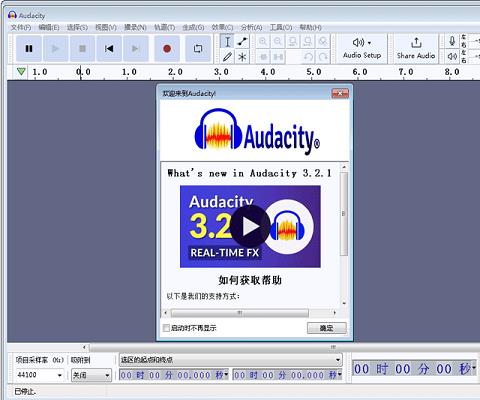
Task: Open the selection start and end dropdown
Action: click(x=231, y=360)
